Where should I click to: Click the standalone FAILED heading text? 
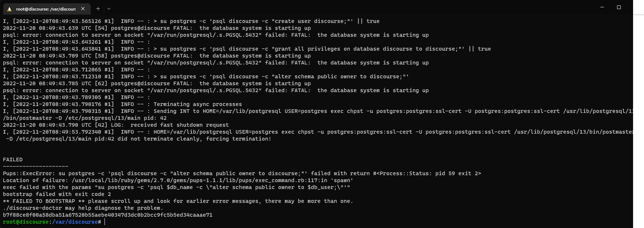point(13,160)
